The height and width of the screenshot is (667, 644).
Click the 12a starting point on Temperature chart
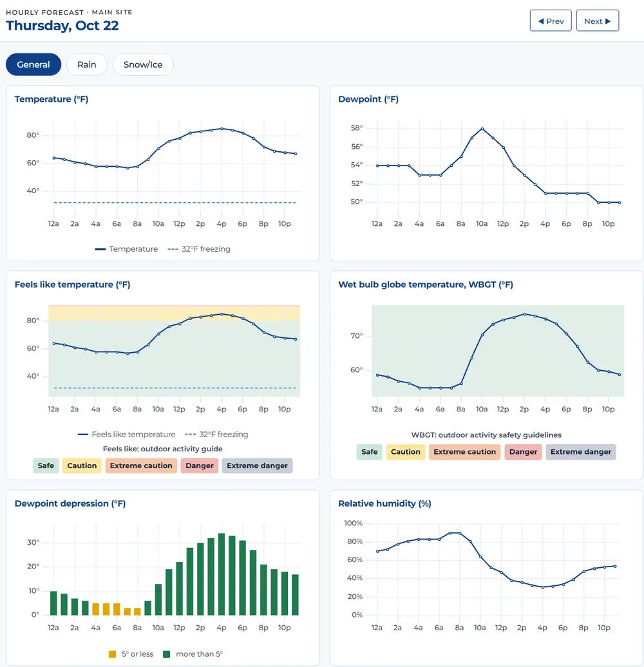(x=54, y=158)
